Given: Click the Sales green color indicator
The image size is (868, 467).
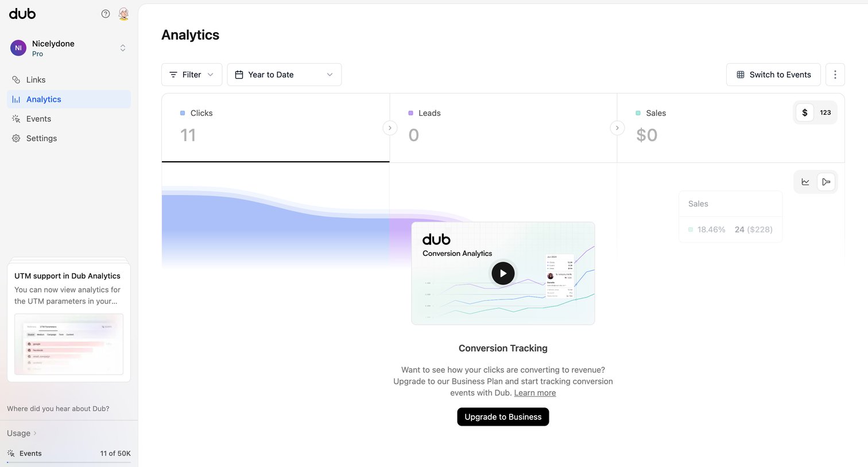Looking at the screenshot, I should tap(638, 113).
